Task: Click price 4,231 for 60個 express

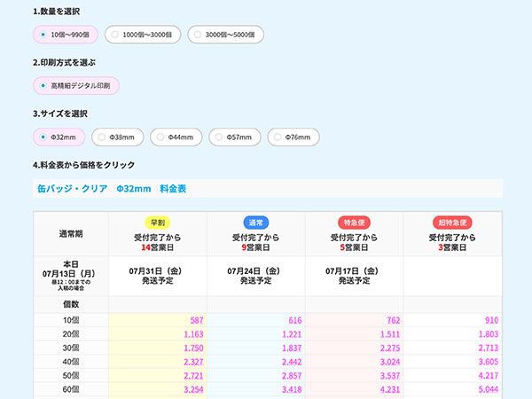Action: [x=390, y=389]
